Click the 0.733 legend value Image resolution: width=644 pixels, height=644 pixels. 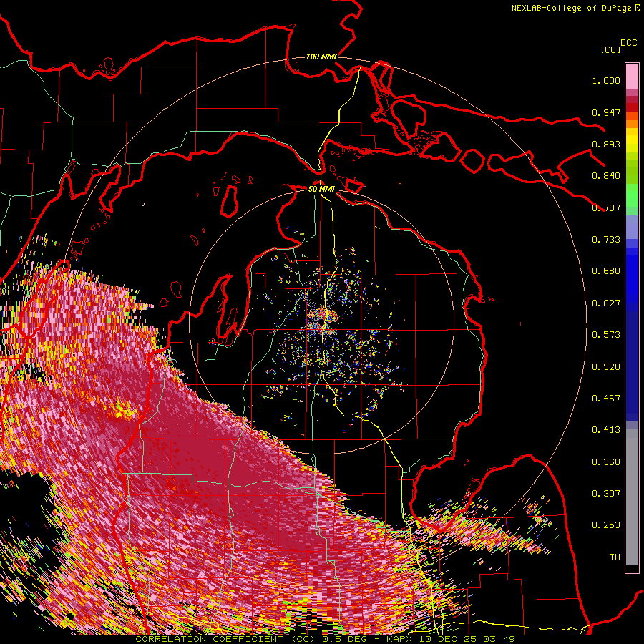tap(606, 240)
